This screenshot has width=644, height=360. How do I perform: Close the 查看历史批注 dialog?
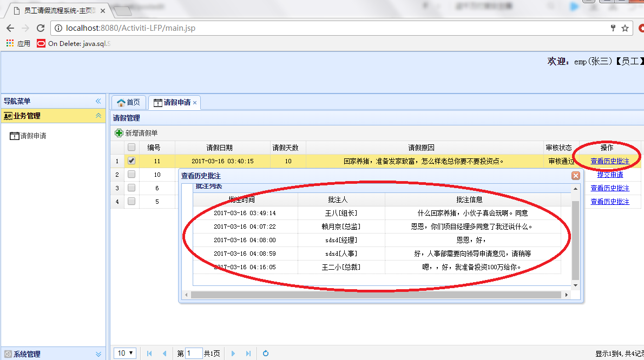576,176
